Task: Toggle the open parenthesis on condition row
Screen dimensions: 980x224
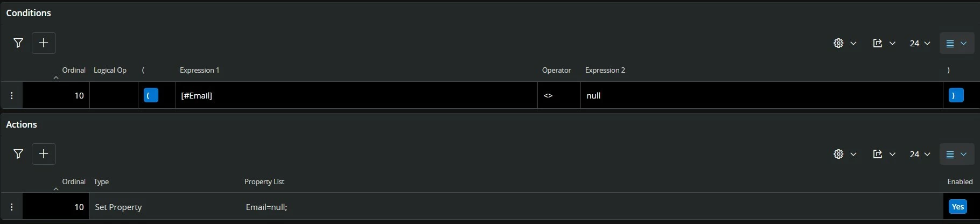Action: [x=151, y=95]
